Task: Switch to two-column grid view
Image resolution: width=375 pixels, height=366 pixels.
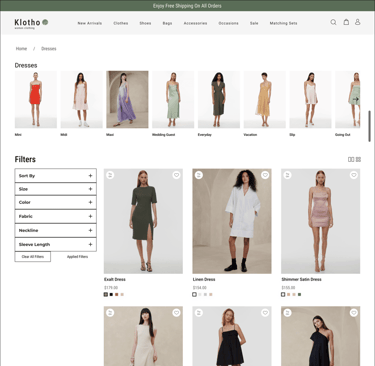Action: tap(351, 160)
